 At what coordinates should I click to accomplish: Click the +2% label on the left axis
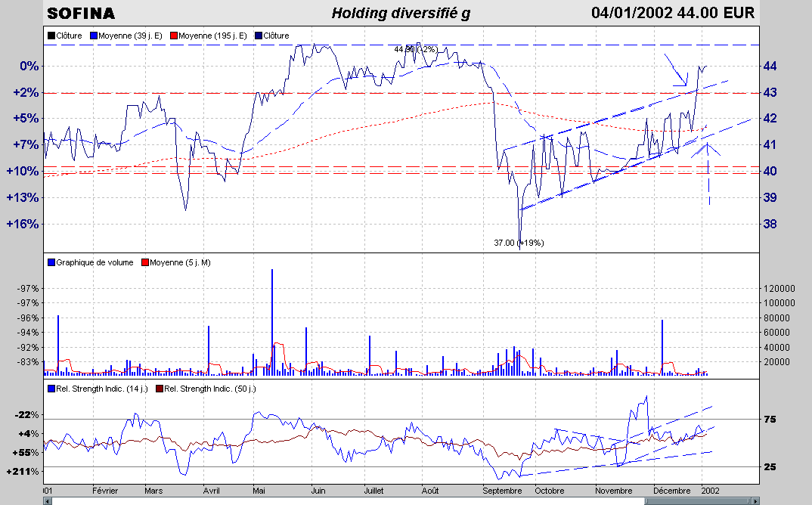click(x=26, y=93)
